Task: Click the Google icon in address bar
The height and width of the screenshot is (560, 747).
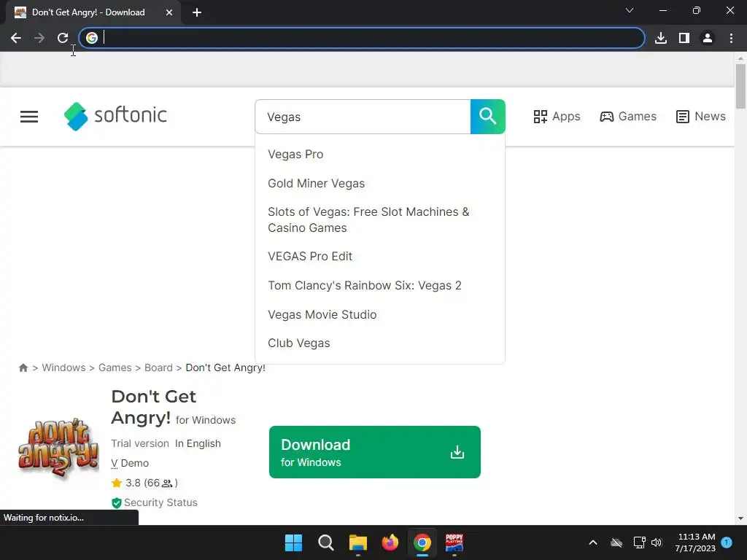Action: coord(92,38)
